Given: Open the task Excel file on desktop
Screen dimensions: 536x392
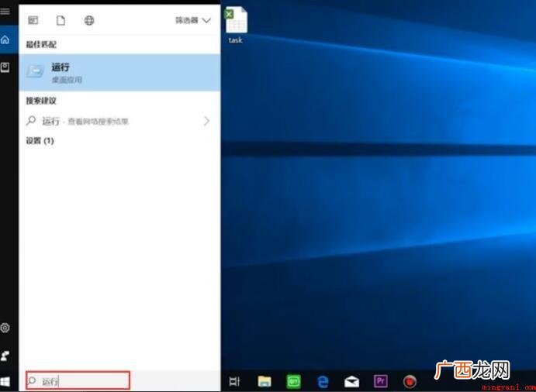Looking at the screenshot, I should click(x=236, y=26).
